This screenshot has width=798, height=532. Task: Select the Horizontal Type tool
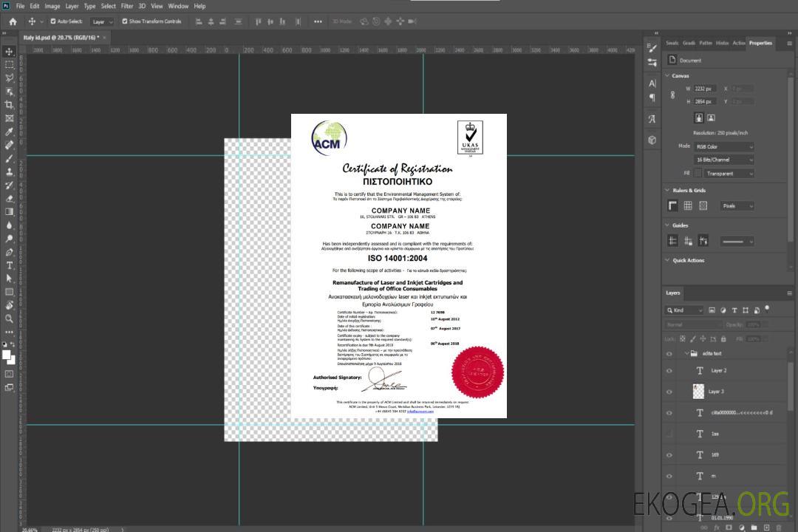click(x=10, y=265)
